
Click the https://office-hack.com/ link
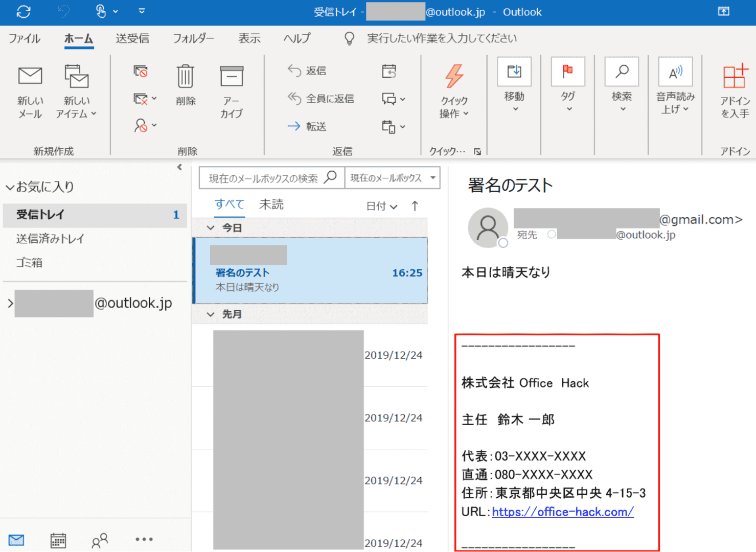[563, 512]
